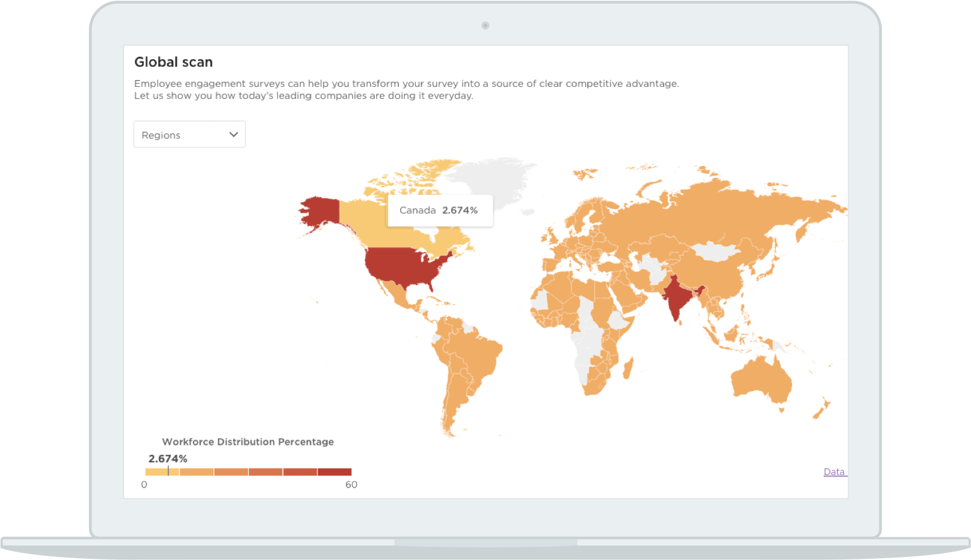The width and height of the screenshot is (971, 560).
Task: Select the second legend color segment
Action: 197,472
